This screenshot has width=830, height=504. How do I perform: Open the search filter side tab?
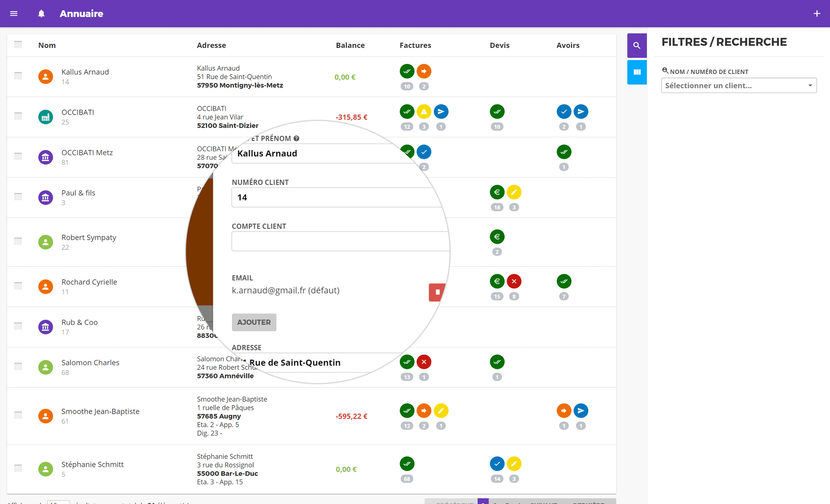pos(637,46)
